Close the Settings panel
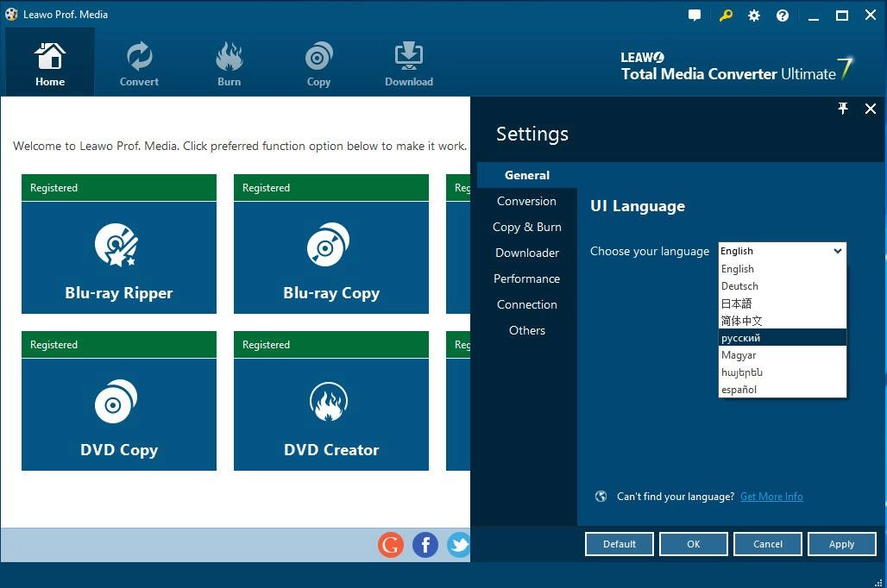This screenshot has width=887, height=588. click(x=871, y=109)
